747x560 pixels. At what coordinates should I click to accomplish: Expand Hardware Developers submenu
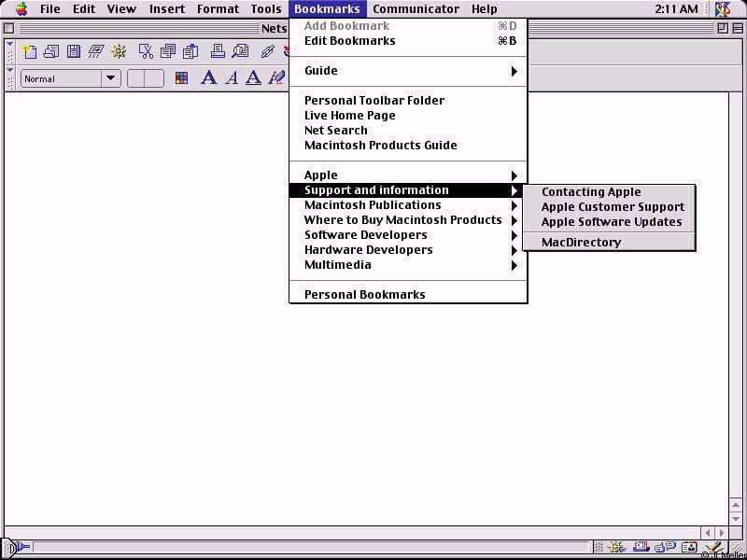[408, 250]
